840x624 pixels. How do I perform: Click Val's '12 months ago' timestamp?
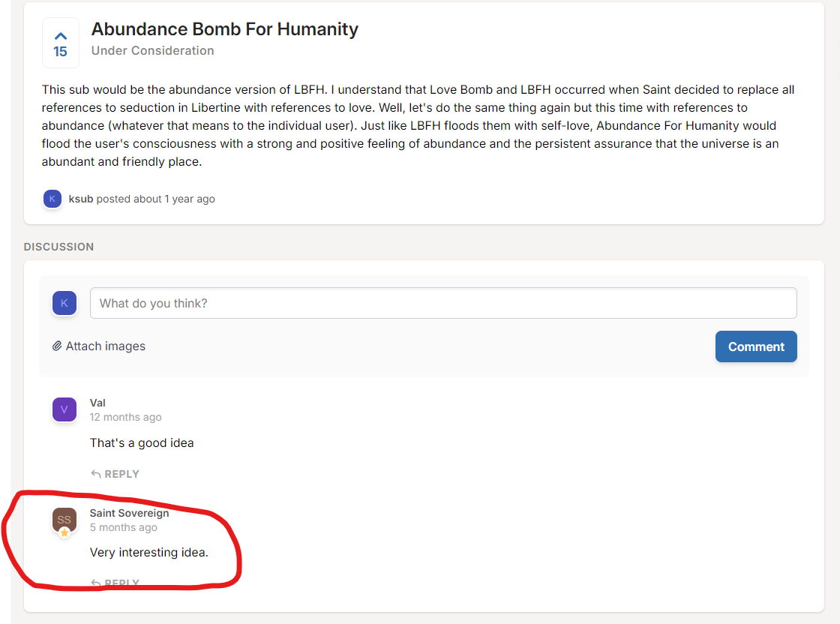(x=125, y=417)
